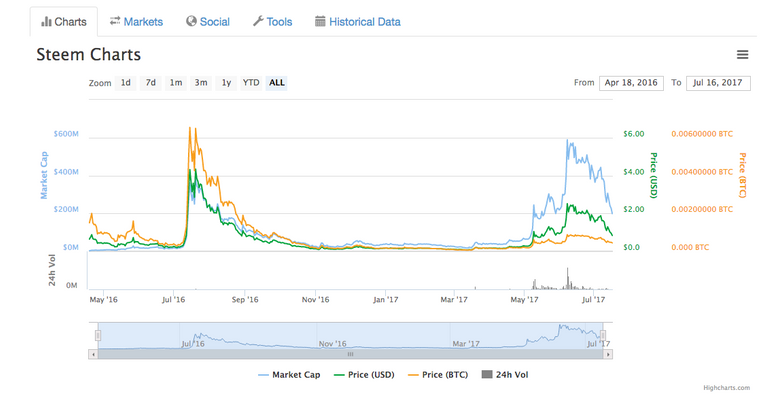Click the $4.00 price axis label

coord(634,172)
